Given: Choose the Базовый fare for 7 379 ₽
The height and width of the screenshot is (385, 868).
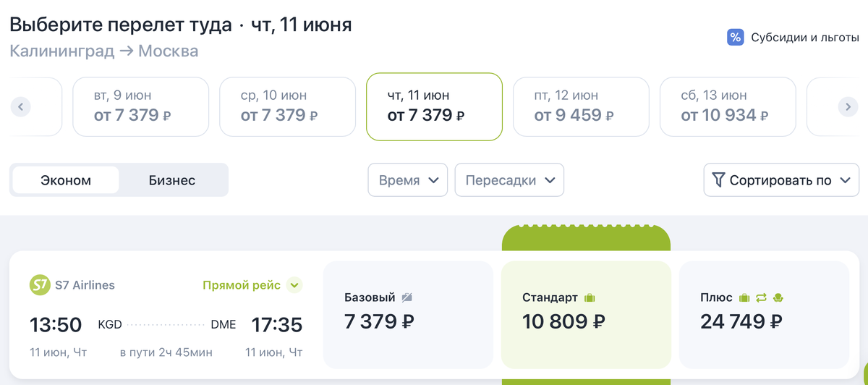Looking at the screenshot, I should (408, 314).
